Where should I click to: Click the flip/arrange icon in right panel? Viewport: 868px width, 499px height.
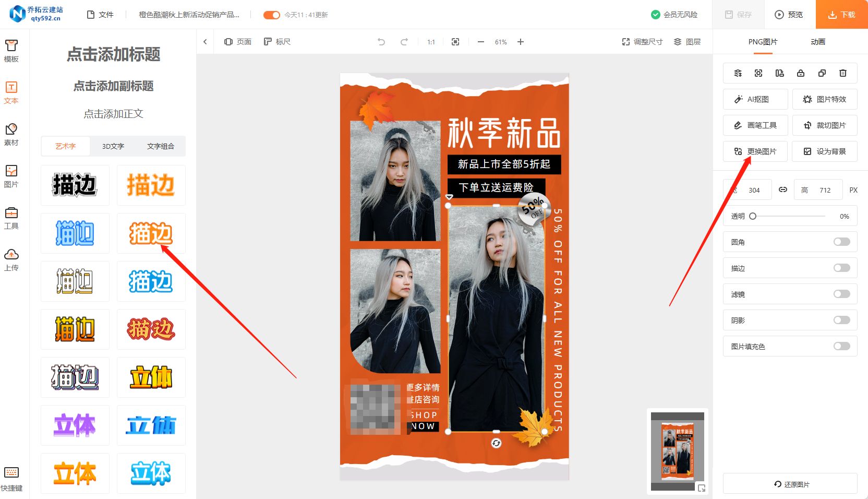tap(780, 73)
